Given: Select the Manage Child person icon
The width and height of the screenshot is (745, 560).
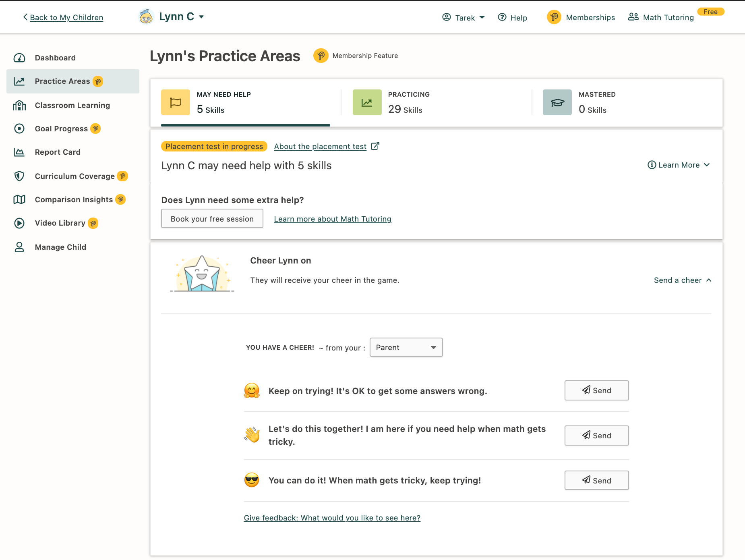Looking at the screenshot, I should pos(19,247).
